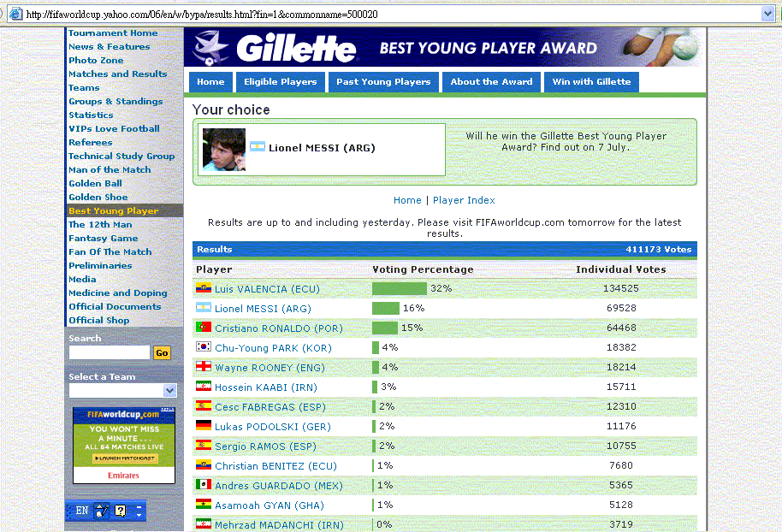
Task: Click the EN language indicator on the language bar
Action: pos(82,511)
